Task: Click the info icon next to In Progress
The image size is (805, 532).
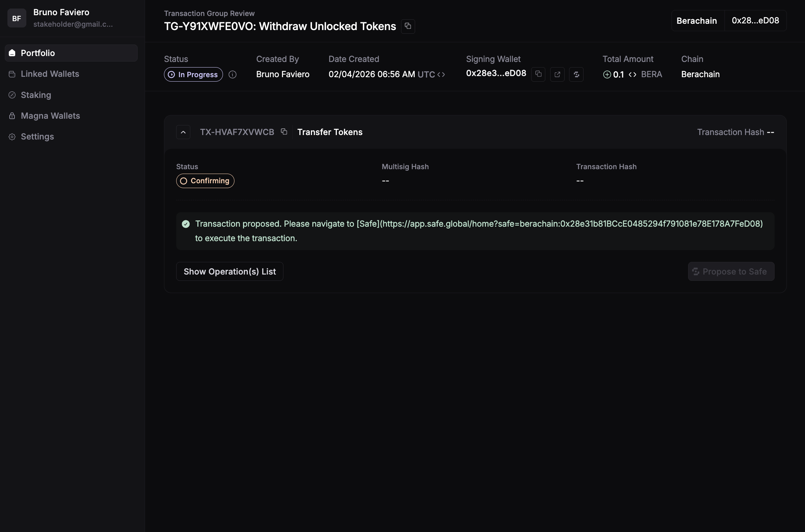Action: 233,75
